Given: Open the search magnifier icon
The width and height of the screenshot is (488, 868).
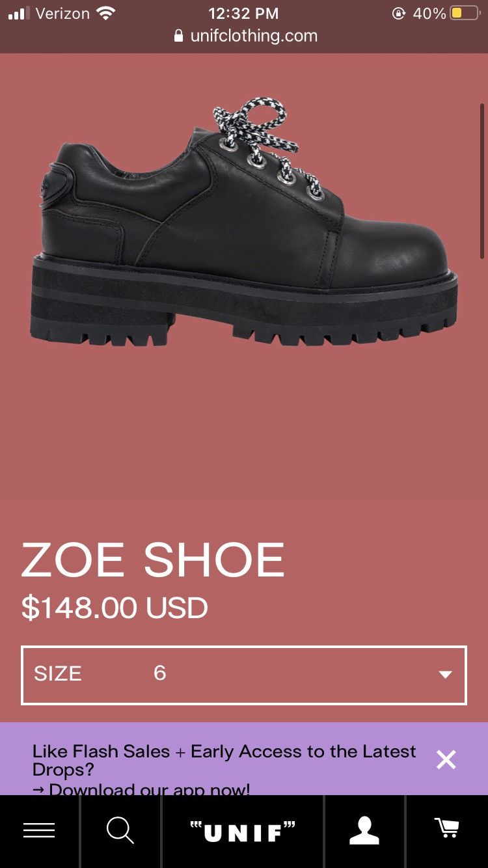Looking at the screenshot, I should [x=120, y=830].
